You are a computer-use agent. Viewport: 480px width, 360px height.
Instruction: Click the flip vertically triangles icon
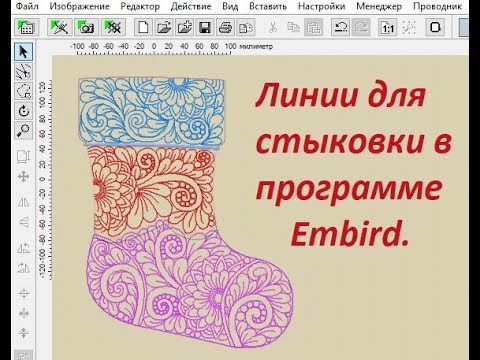(24, 221)
